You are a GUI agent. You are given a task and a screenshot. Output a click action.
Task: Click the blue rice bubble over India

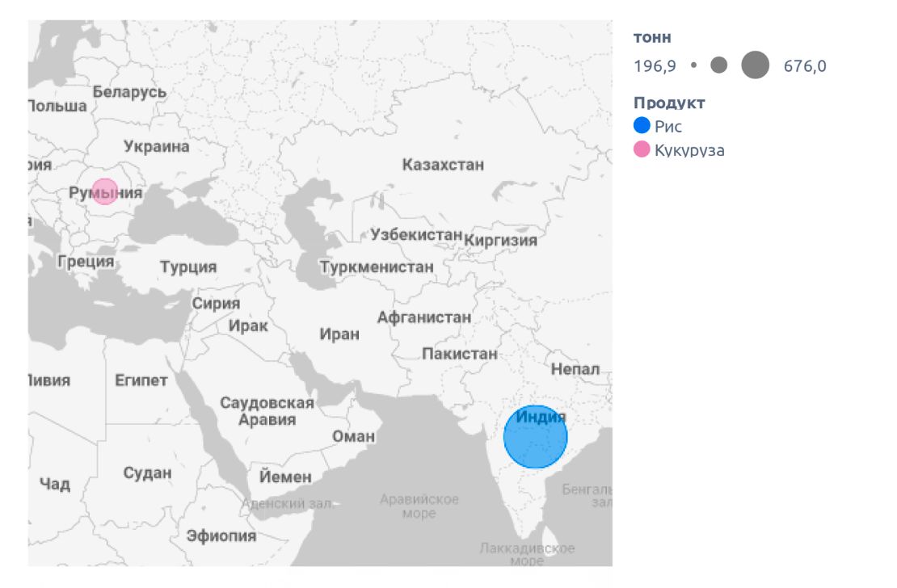coord(535,437)
